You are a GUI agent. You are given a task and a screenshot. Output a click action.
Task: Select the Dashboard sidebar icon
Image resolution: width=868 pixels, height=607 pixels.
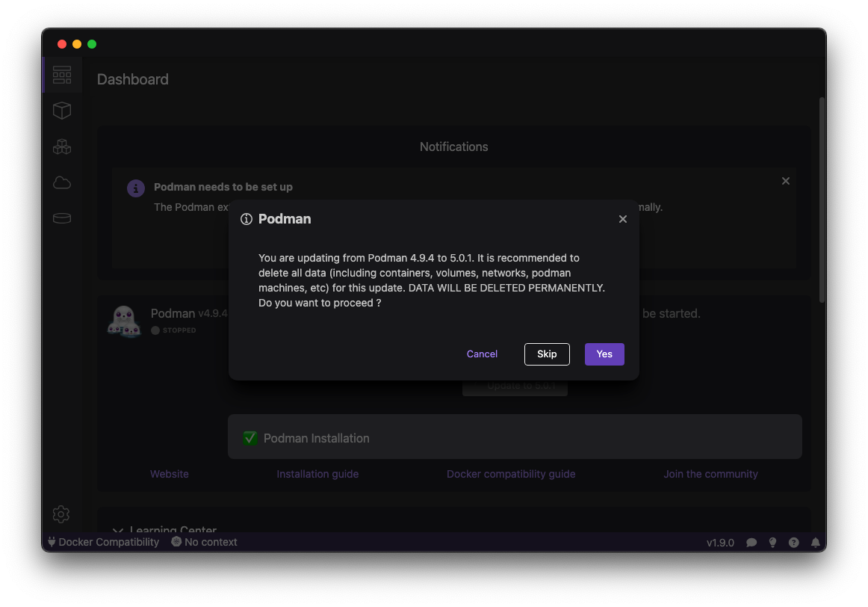62,75
